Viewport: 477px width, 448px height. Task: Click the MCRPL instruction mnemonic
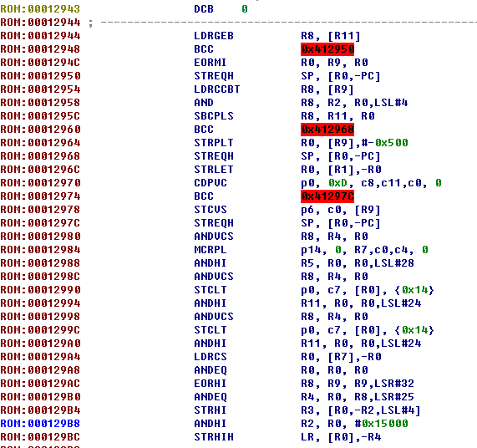pos(211,250)
